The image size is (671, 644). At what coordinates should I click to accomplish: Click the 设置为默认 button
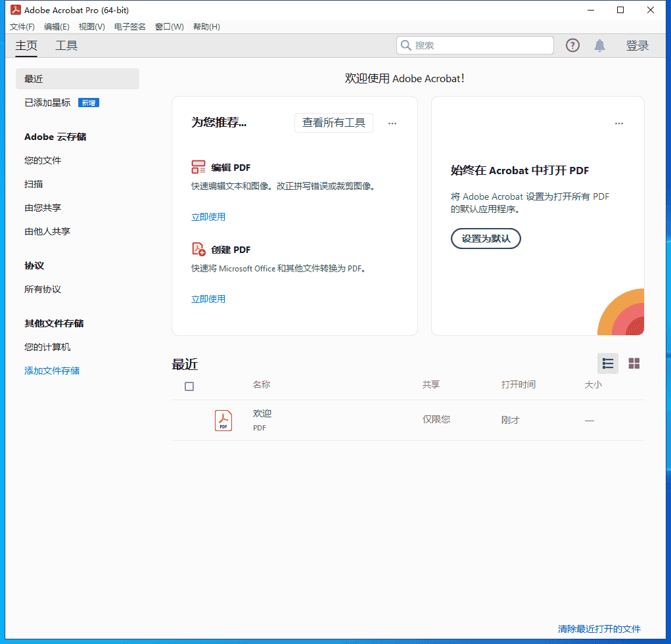[486, 239]
